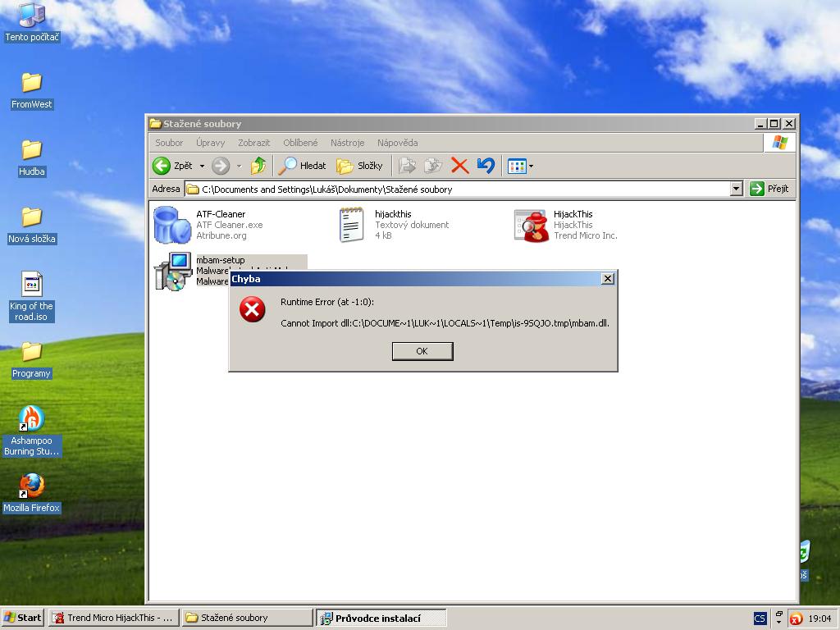This screenshot has height=630, width=840.
Task: Click the blue undo arrow icon
Action: pyautogui.click(x=486, y=166)
